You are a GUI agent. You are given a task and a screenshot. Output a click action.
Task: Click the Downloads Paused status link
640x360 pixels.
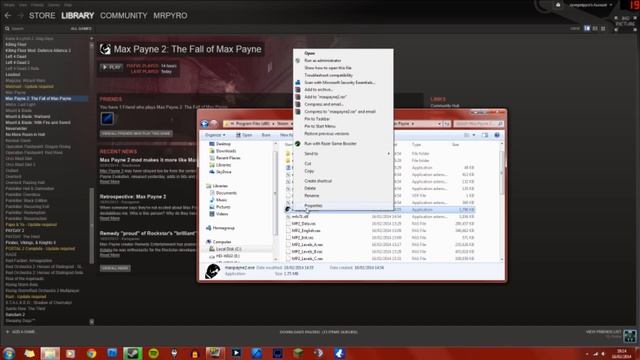(318, 332)
